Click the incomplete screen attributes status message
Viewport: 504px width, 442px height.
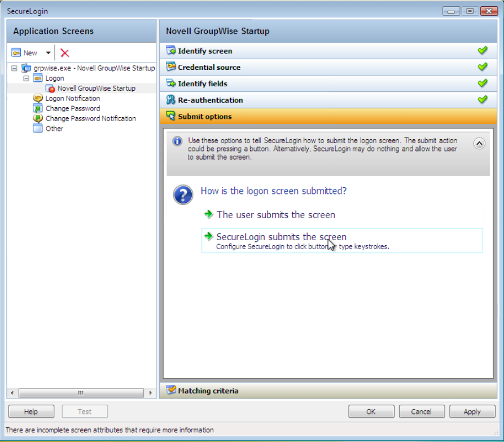pyautogui.click(x=109, y=430)
